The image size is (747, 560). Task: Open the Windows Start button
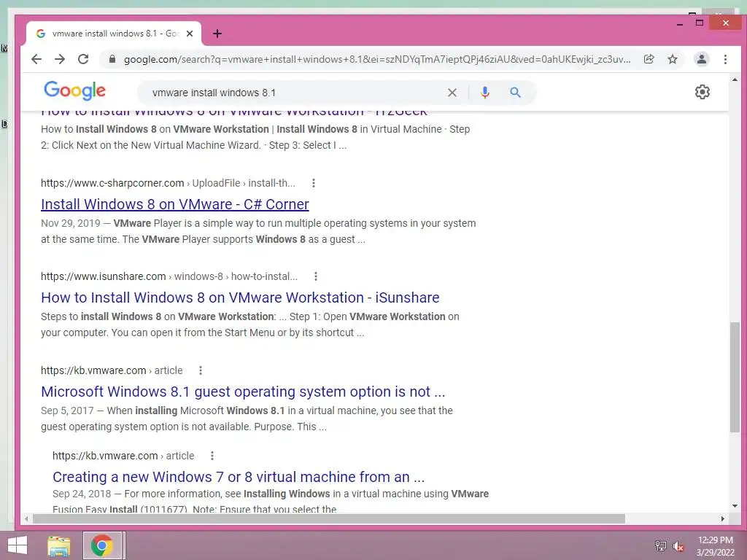(18, 545)
